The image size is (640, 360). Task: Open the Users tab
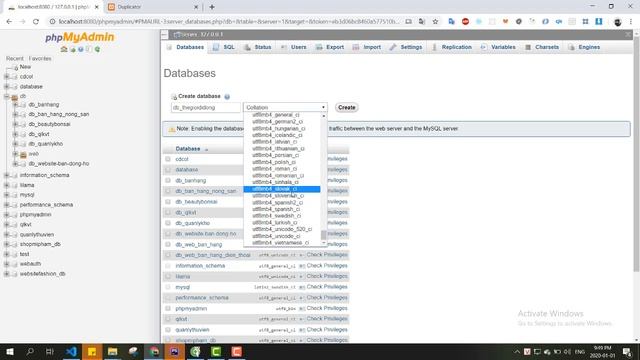point(293,47)
